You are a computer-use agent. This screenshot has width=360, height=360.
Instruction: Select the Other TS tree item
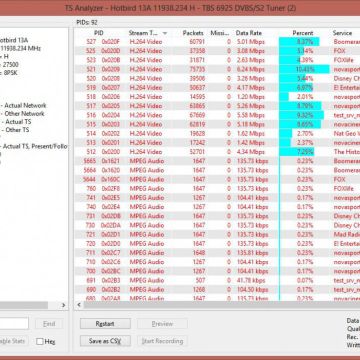click(17, 130)
